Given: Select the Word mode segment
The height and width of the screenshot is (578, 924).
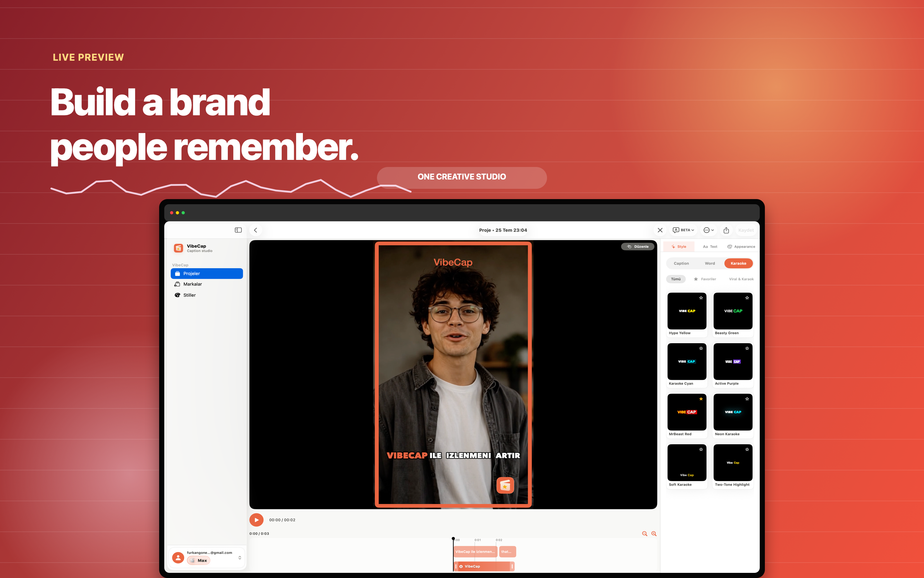Looking at the screenshot, I should point(710,263).
